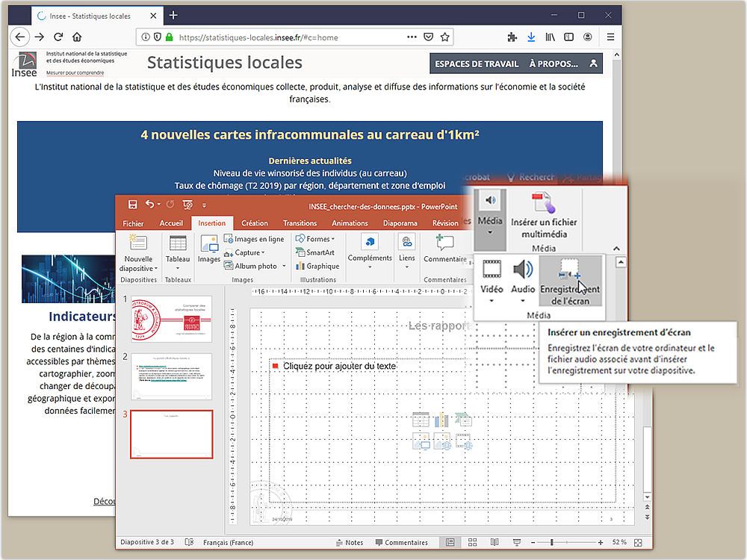The height and width of the screenshot is (560, 747).
Task: Fit slide to window icon
Action: point(639,542)
